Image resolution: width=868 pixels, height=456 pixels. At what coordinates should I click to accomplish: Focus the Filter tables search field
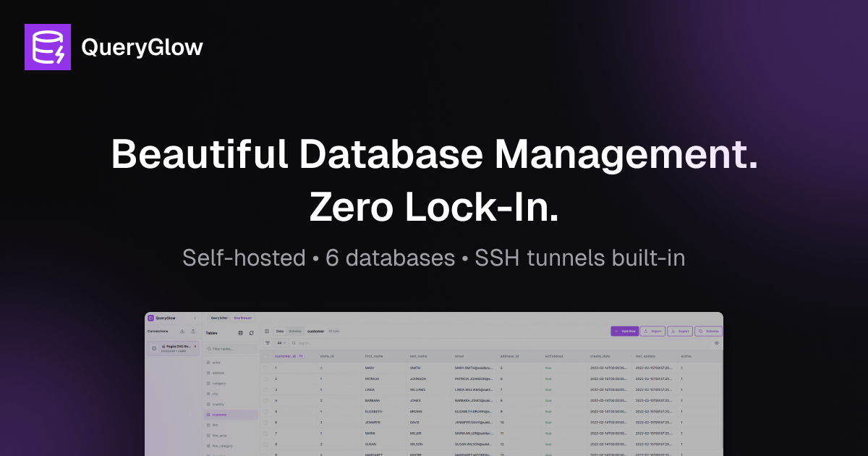pos(231,349)
